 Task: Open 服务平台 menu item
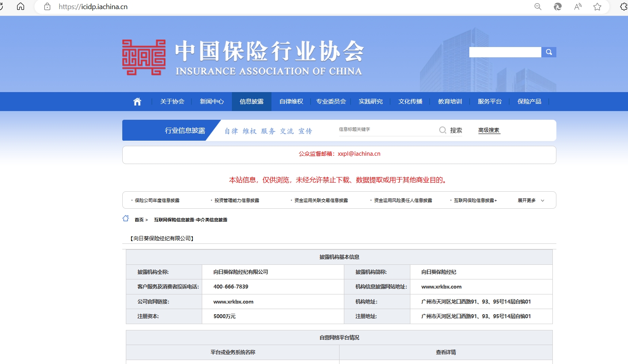(489, 102)
